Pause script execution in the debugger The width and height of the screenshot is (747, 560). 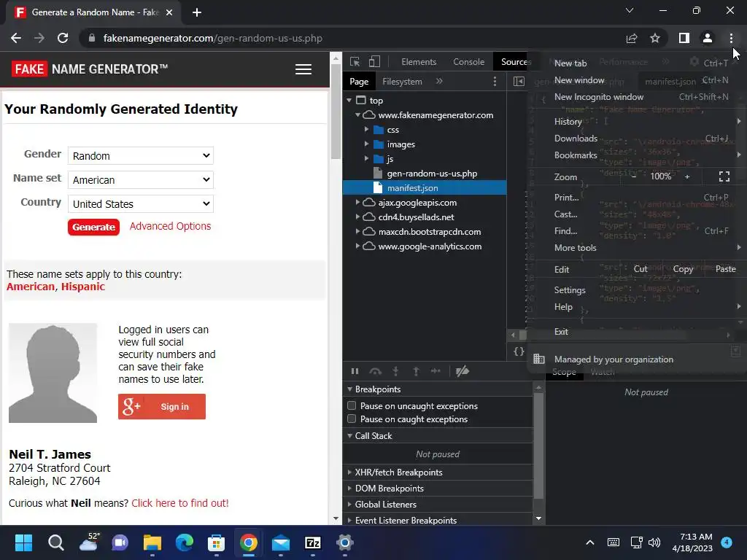tap(355, 371)
